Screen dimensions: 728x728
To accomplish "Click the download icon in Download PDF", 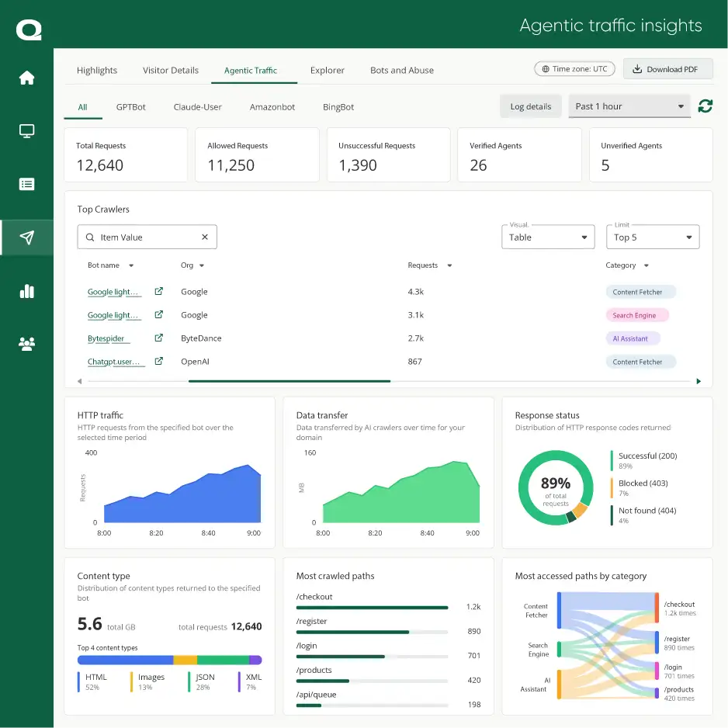I will (637, 69).
